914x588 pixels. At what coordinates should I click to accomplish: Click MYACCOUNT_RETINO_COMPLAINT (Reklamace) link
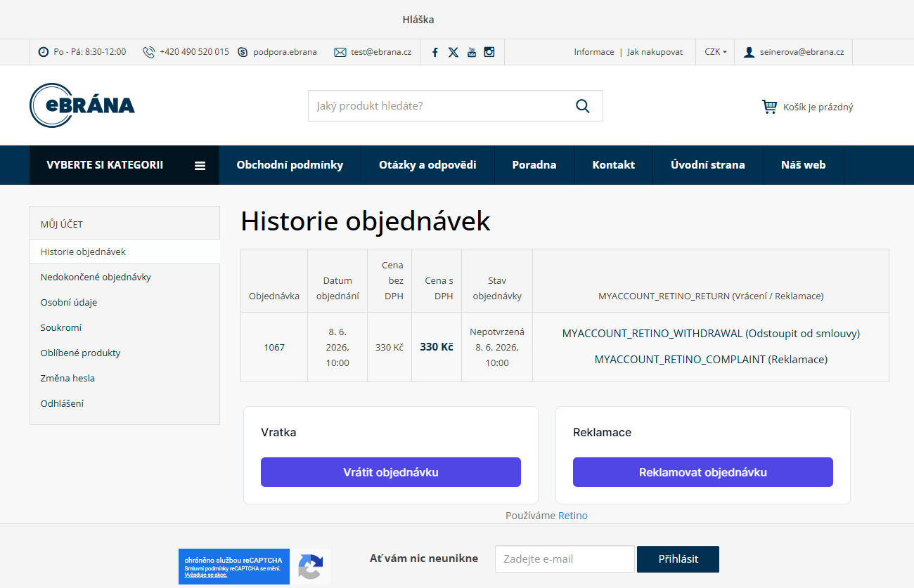tap(711, 360)
